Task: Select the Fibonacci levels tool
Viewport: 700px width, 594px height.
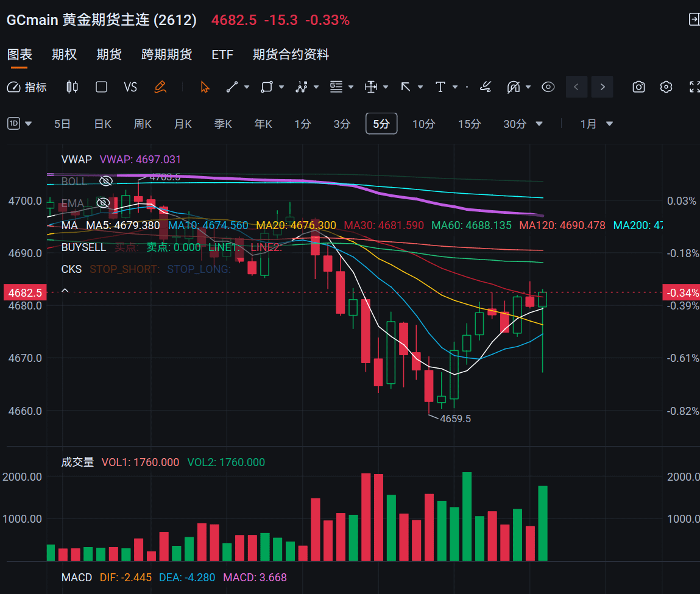Action: coord(336,87)
